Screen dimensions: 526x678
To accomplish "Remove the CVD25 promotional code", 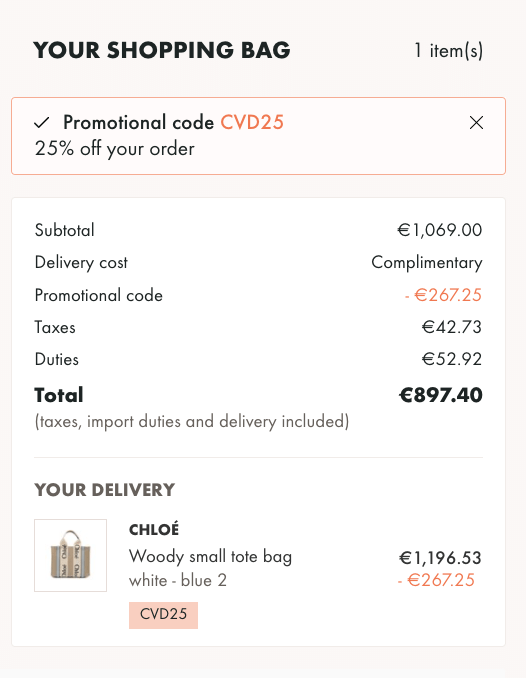I will click(x=476, y=123).
